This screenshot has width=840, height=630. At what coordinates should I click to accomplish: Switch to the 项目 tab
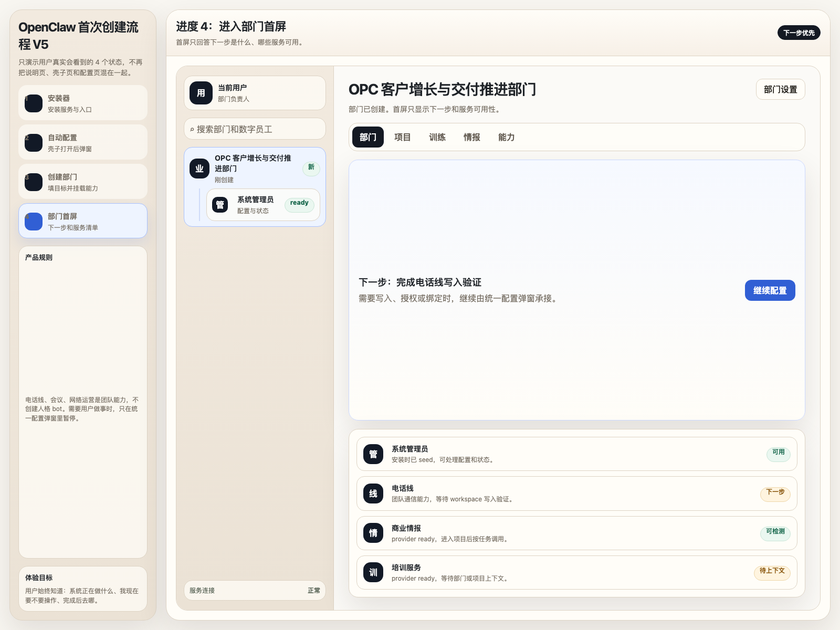tap(403, 137)
